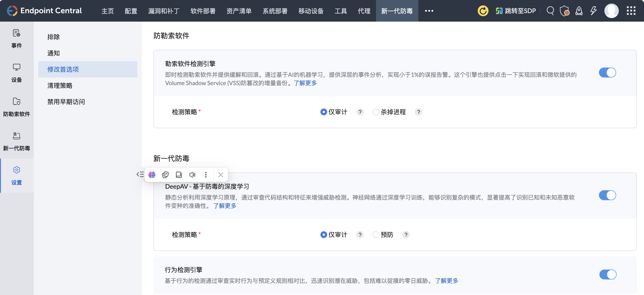This screenshot has height=295, width=644.
Task: Click the shield icon with orange notification dot
Action: (565, 11)
